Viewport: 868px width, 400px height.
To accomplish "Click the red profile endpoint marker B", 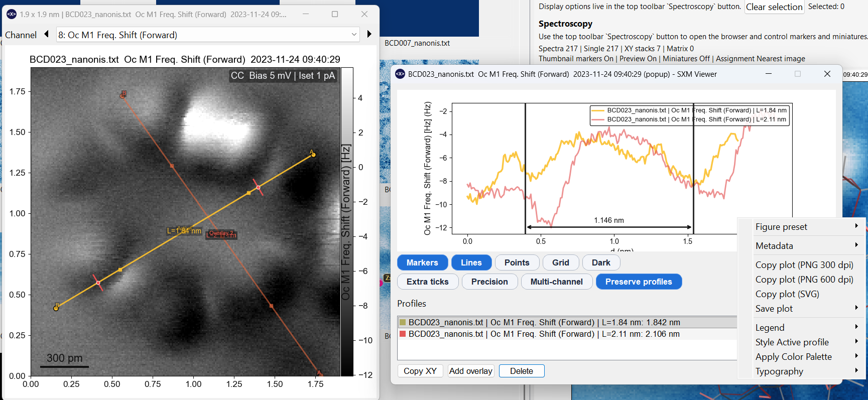I will [x=122, y=95].
